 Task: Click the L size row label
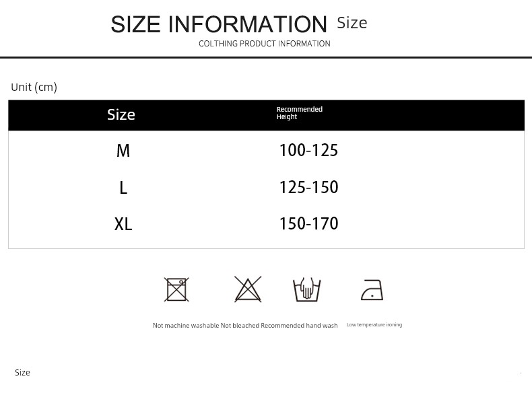click(123, 188)
